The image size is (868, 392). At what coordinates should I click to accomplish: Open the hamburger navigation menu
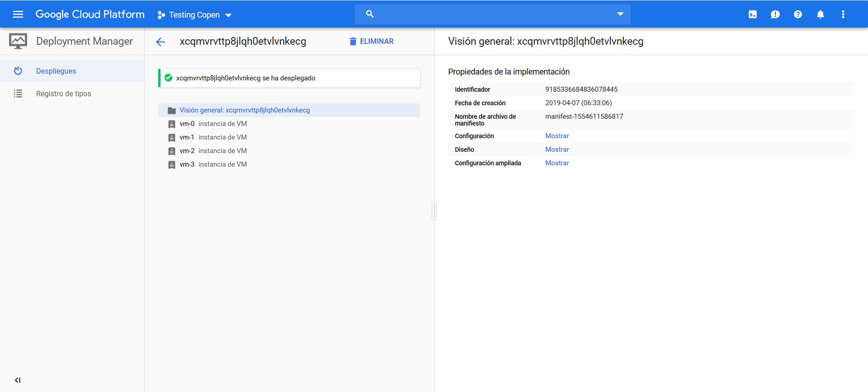click(18, 14)
